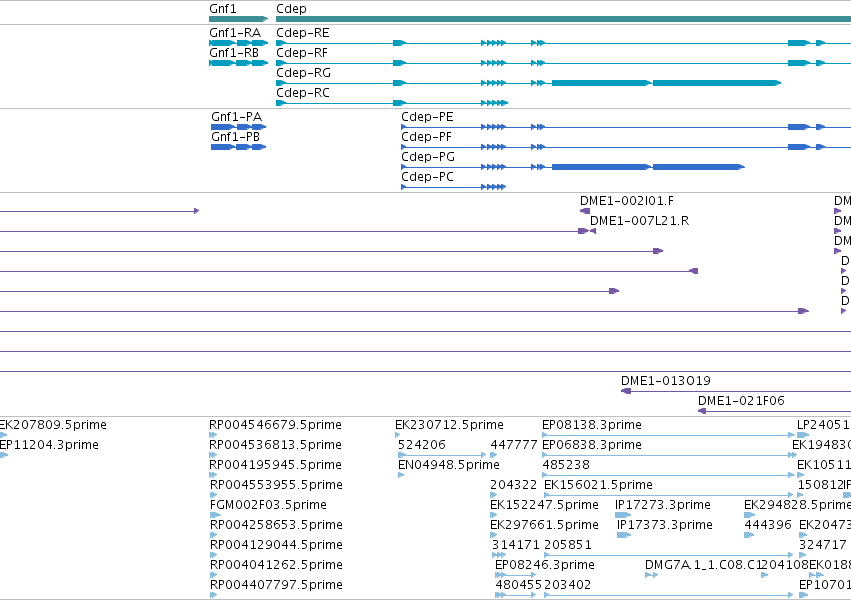851x600 pixels.
Task: Click the Cdep-PC protein label
Action: click(427, 177)
